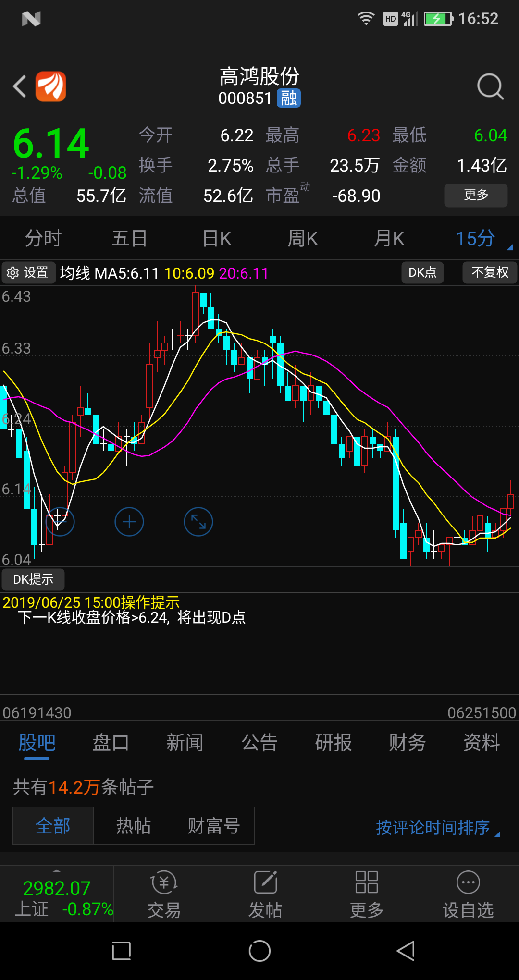Tap the plus circle icon on chart
The height and width of the screenshot is (980, 519).
pos(129,522)
